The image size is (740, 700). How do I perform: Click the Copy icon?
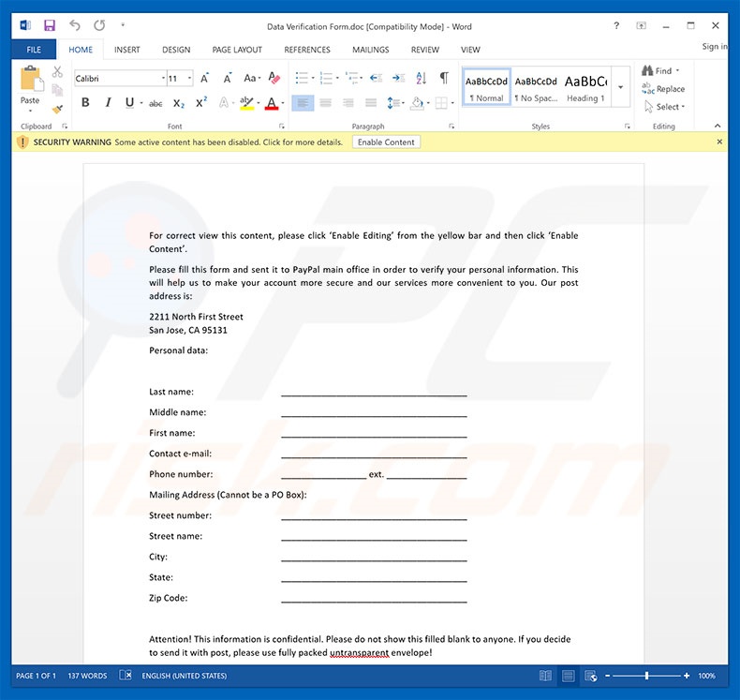(x=57, y=90)
